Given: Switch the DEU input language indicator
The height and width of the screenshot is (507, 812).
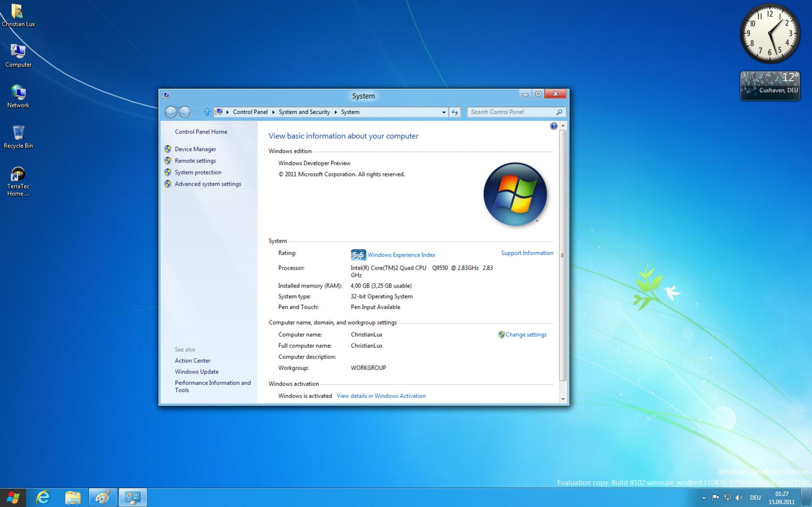Looking at the screenshot, I should (755, 497).
